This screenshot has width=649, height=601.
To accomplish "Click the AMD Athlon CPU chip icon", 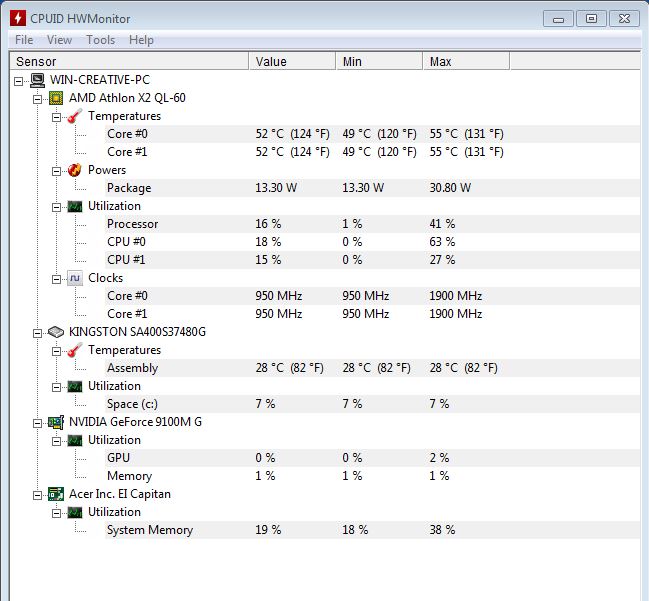I will coord(56,98).
